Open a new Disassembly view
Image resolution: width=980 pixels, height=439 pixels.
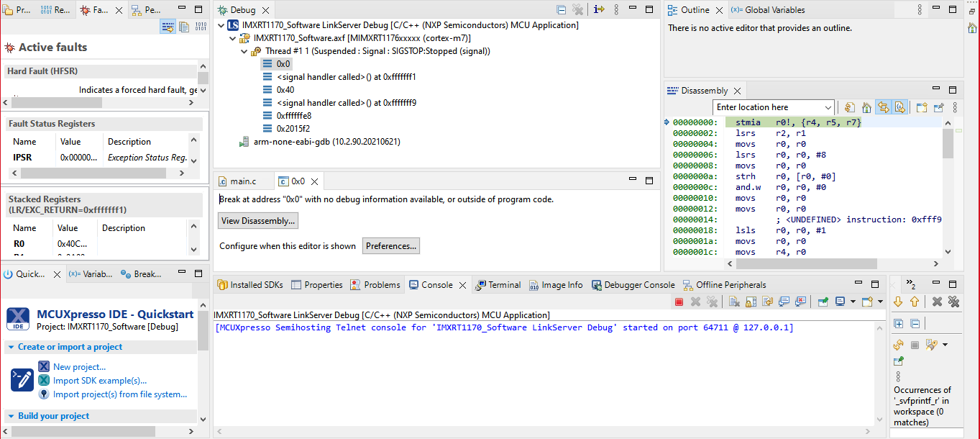point(921,107)
